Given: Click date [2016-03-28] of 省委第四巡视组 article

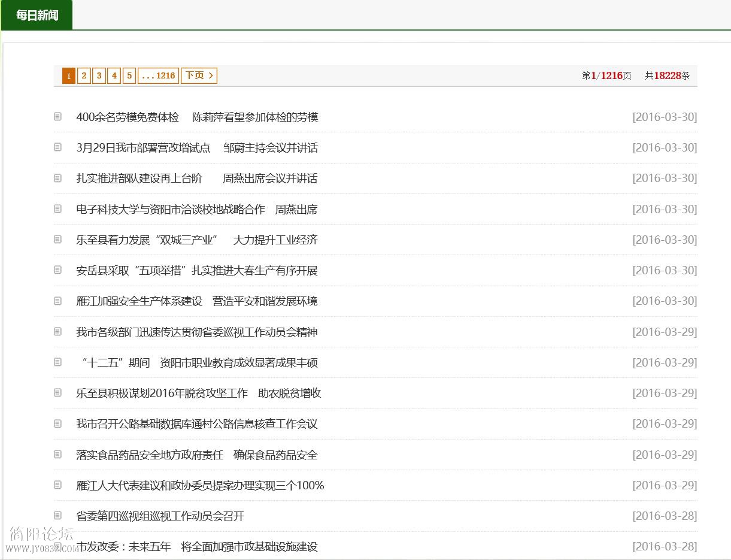Looking at the screenshot, I should tap(665, 516).
